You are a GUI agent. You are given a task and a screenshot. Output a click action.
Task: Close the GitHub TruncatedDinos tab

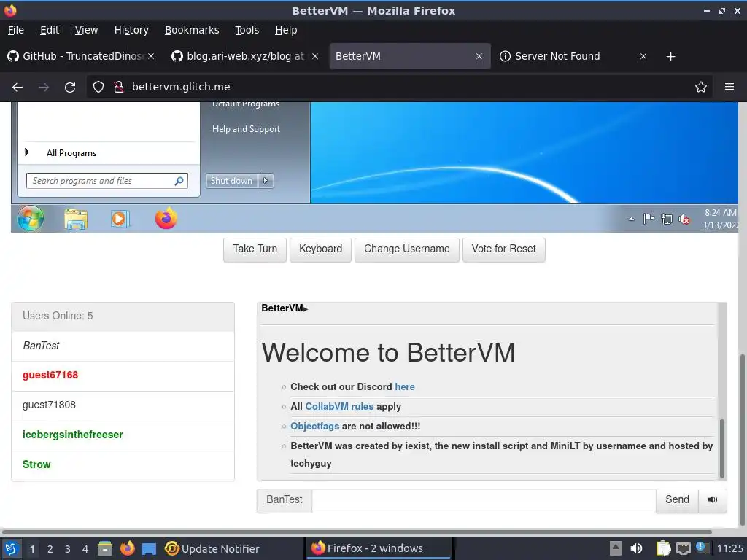[151, 57]
